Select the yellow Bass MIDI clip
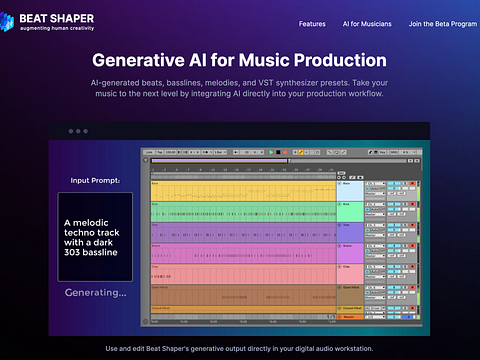480x360 pixels. (243, 191)
